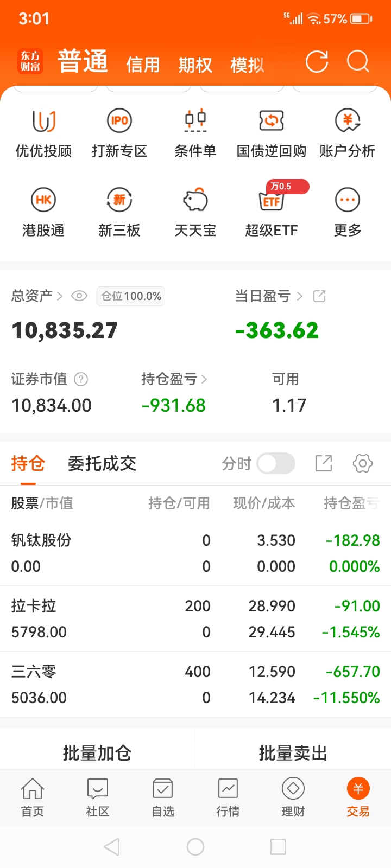Open 打新专区 IPO icon

[x=119, y=120]
